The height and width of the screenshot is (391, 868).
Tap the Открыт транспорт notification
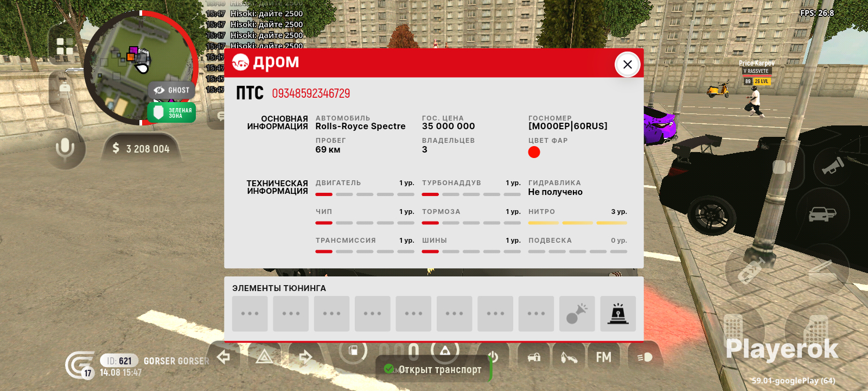click(x=433, y=369)
